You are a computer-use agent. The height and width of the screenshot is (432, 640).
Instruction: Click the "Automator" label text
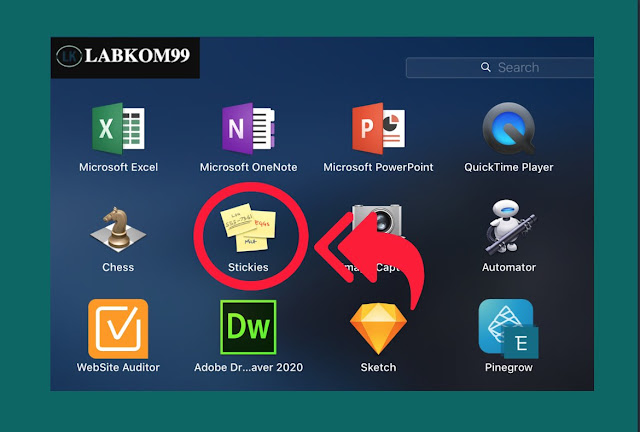(x=509, y=267)
